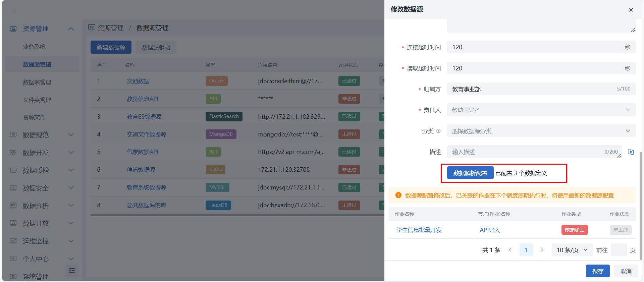Click the 归属方 input field
Screen dimensions: 644x282
coord(541,89)
